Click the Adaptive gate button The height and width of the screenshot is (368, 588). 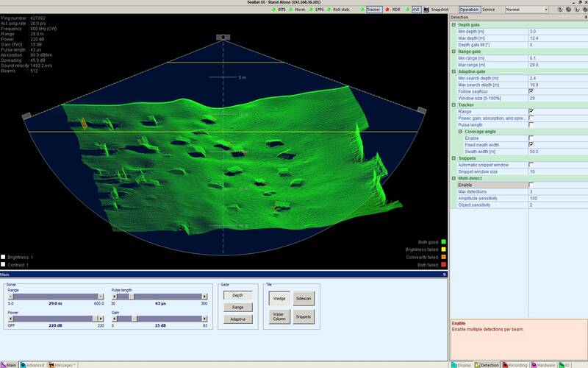237,319
